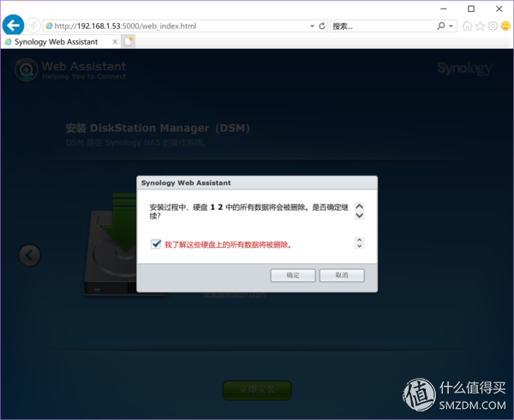Viewport: 514px width, 420px height.
Task: Click the dialog title Synology Web Assistant
Action: click(186, 183)
